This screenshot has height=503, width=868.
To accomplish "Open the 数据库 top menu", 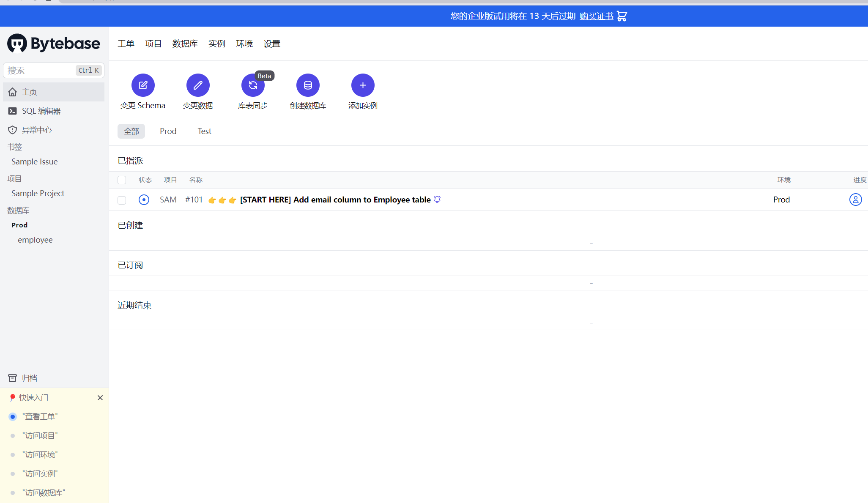I will (185, 44).
